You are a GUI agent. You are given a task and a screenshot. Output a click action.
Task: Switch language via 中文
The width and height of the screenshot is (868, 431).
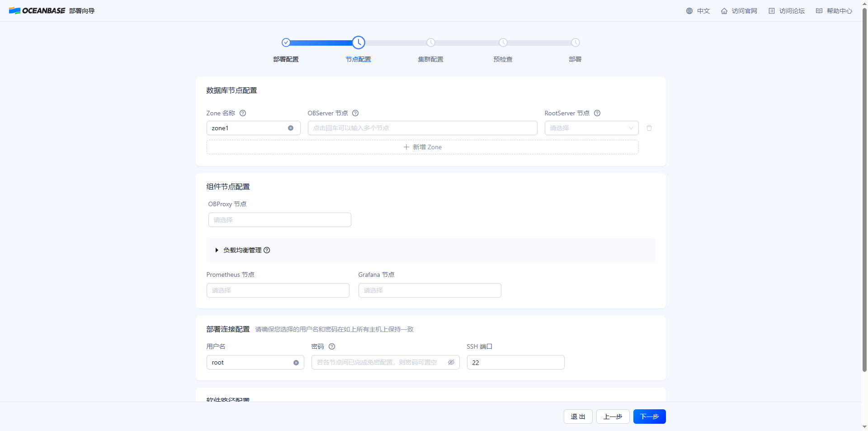(x=703, y=11)
